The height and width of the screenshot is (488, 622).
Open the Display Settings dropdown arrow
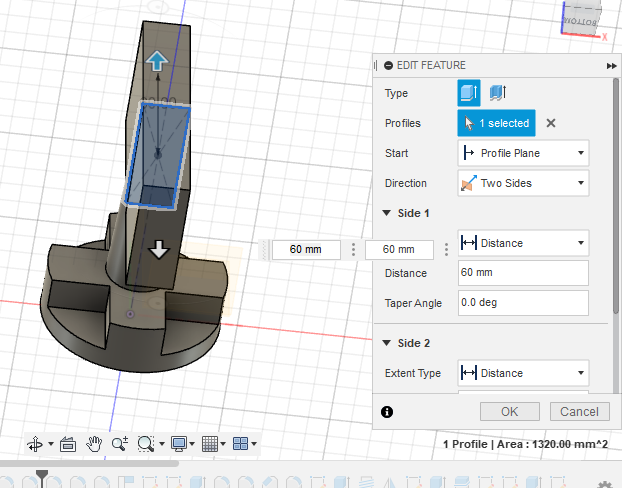192,444
